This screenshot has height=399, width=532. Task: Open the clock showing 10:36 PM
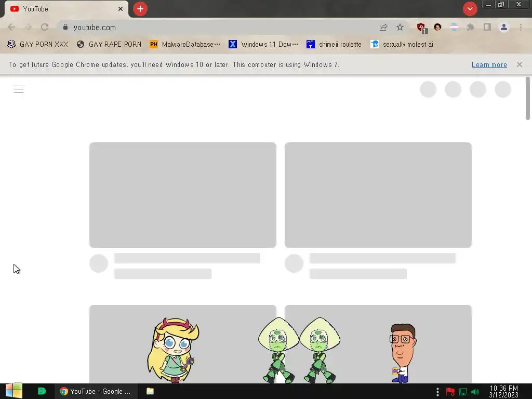pyautogui.click(x=503, y=392)
